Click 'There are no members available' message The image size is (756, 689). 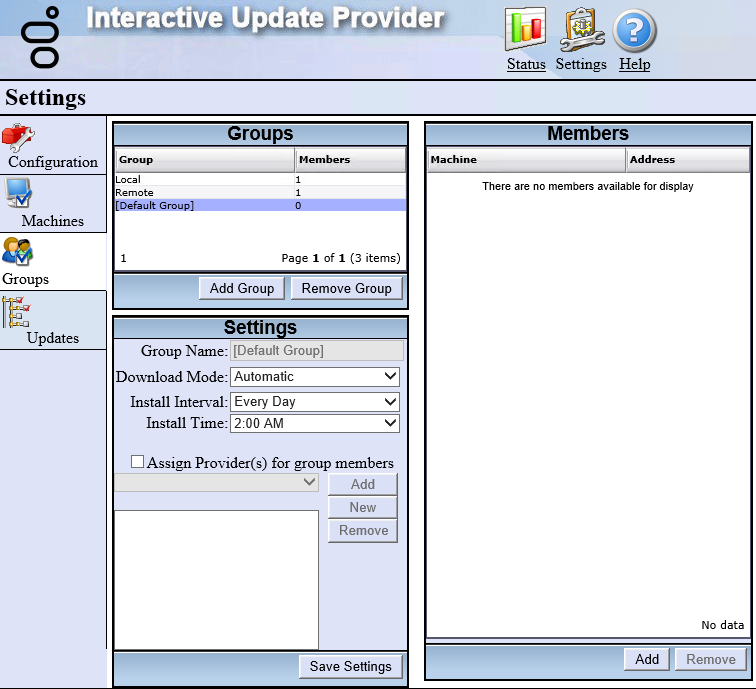(588, 186)
